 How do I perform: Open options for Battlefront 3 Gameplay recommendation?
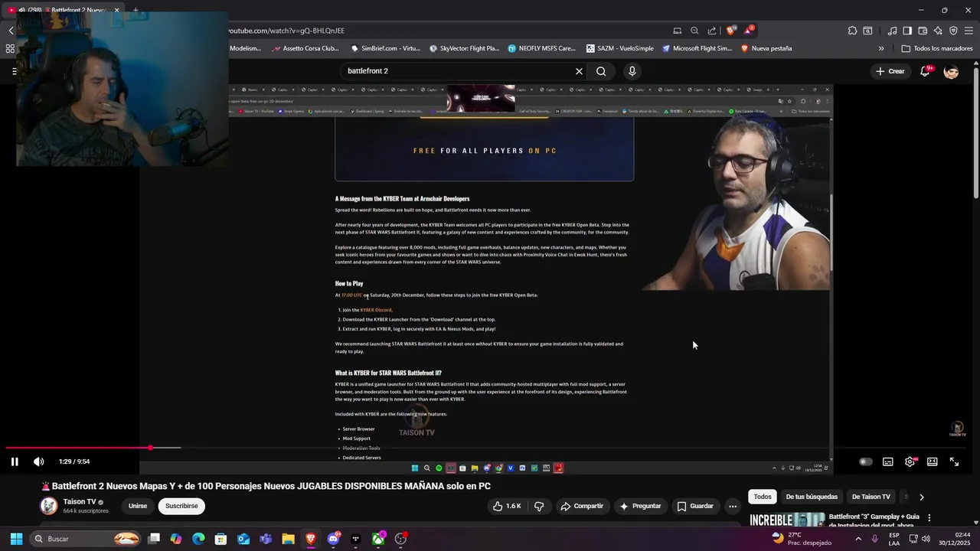(x=929, y=518)
